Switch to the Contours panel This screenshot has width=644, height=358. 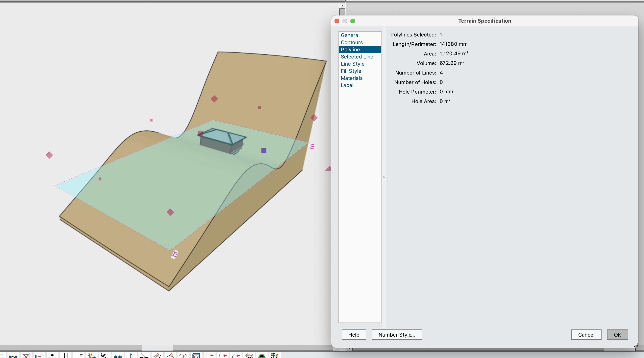352,42
